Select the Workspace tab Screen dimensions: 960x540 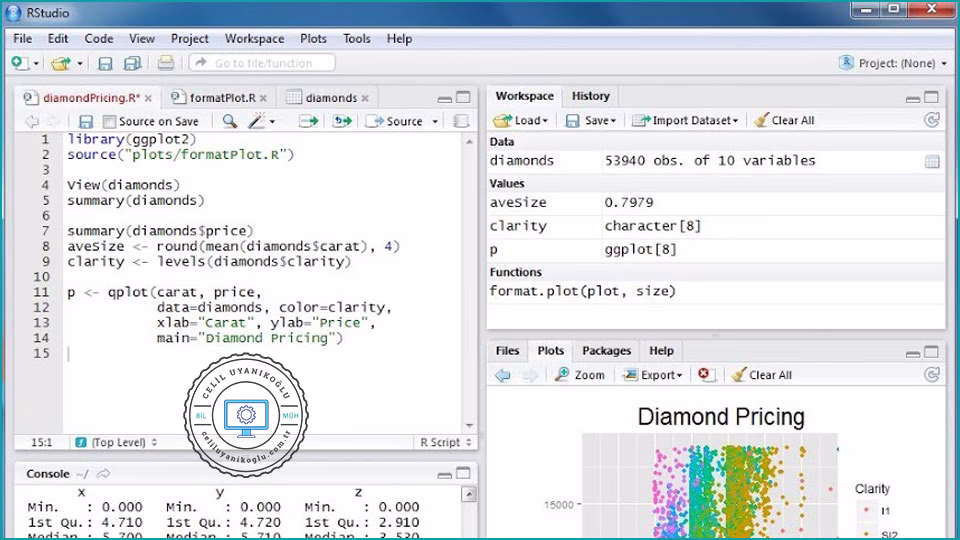pos(525,96)
